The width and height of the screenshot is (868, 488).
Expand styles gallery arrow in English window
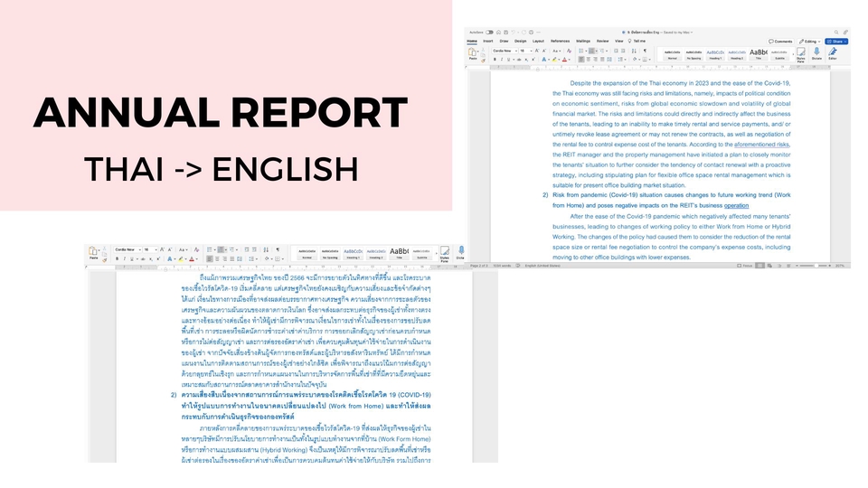click(x=793, y=54)
